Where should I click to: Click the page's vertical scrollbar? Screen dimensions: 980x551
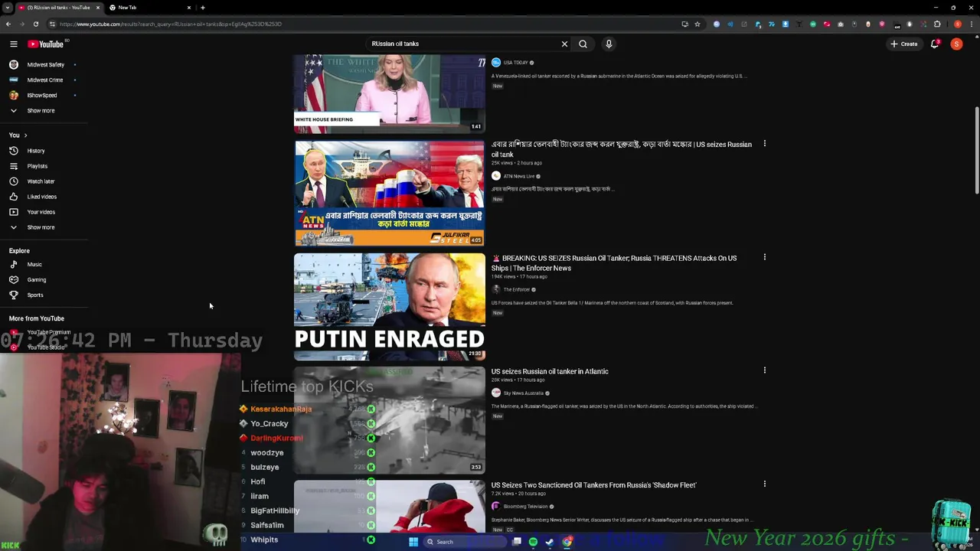coord(976,152)
